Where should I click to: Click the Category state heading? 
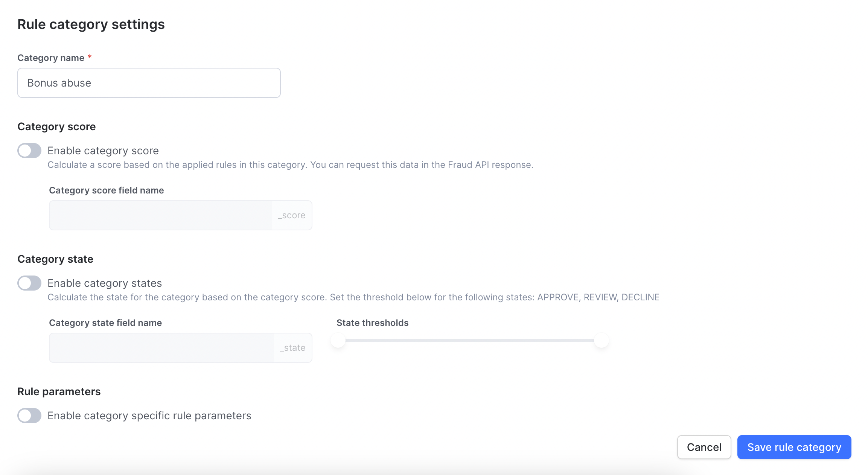(55, 259)
